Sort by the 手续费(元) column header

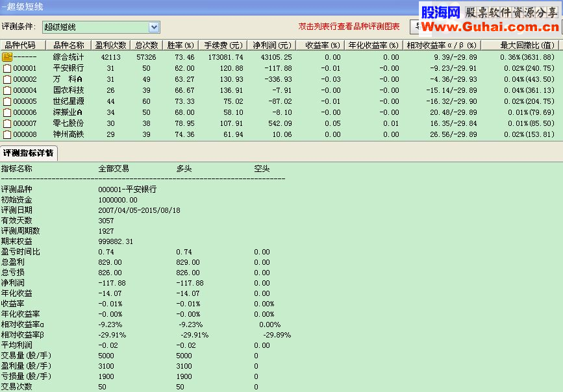pos(223,45)
